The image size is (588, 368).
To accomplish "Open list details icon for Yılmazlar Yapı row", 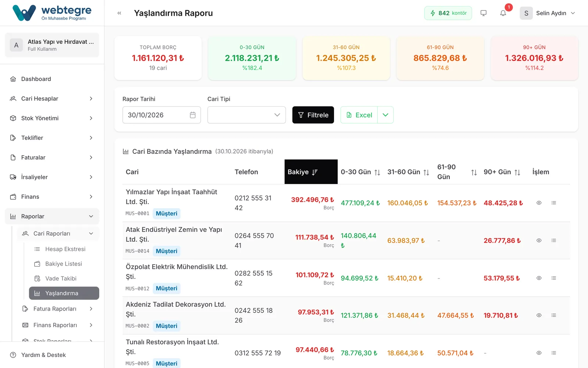I will pyautogui.click(x=554, y=203).
